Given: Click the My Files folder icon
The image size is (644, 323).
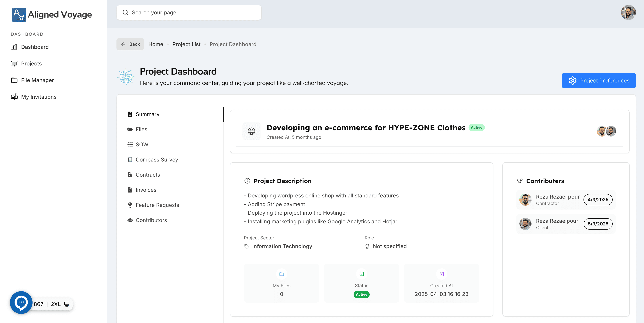Looking at the screenshot, I should tap(282, 274).
